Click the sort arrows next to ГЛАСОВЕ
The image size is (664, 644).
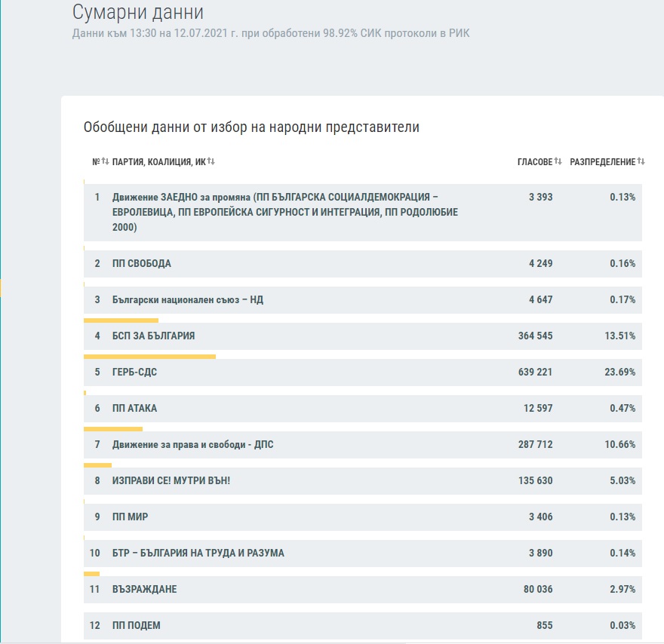[x=558, y=162]
